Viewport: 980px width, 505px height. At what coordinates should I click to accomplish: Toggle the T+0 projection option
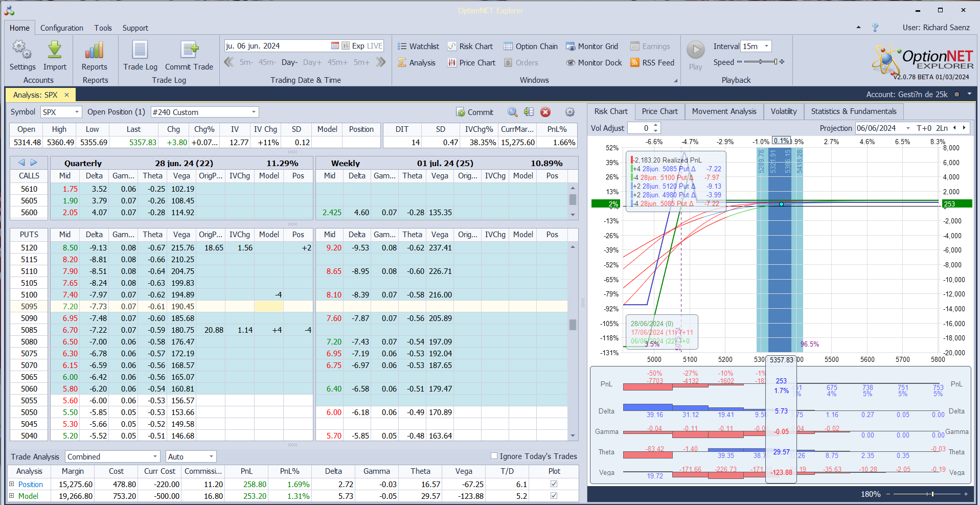(924, 128)
